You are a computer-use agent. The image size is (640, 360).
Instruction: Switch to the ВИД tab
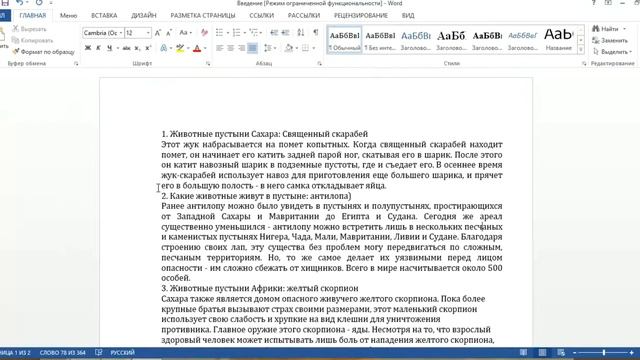coord(408,16)
